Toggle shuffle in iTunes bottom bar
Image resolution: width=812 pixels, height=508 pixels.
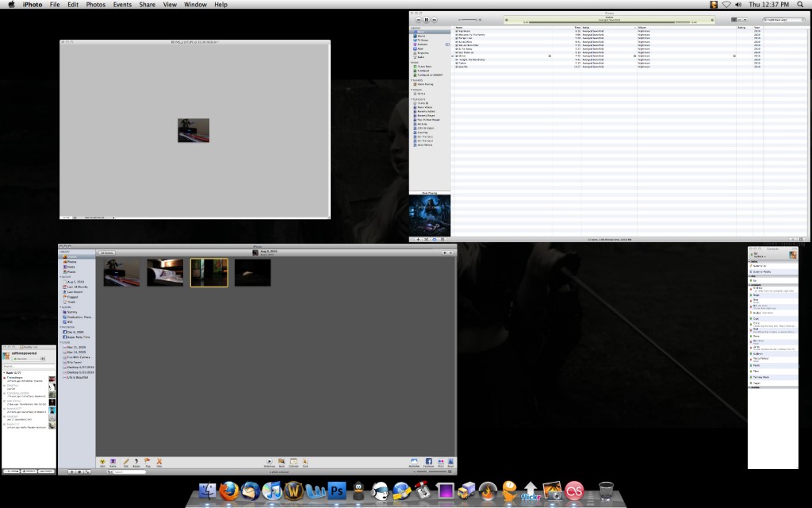[426, 240]
